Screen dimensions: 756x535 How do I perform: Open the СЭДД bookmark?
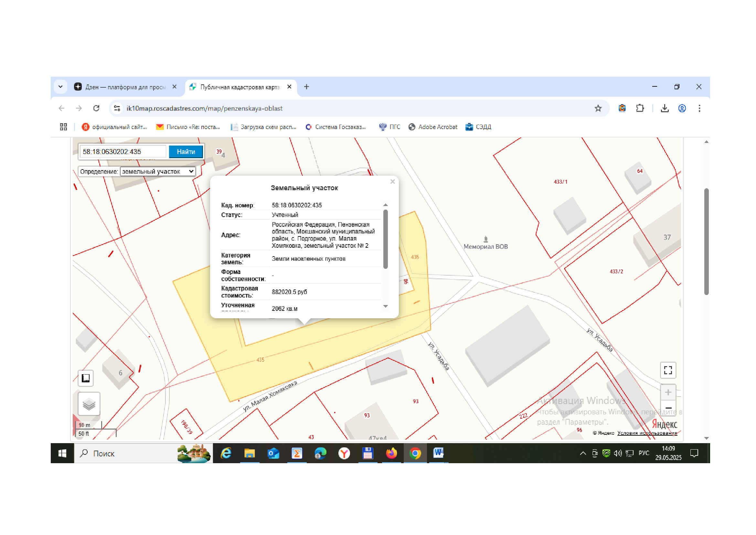[478, 127]
